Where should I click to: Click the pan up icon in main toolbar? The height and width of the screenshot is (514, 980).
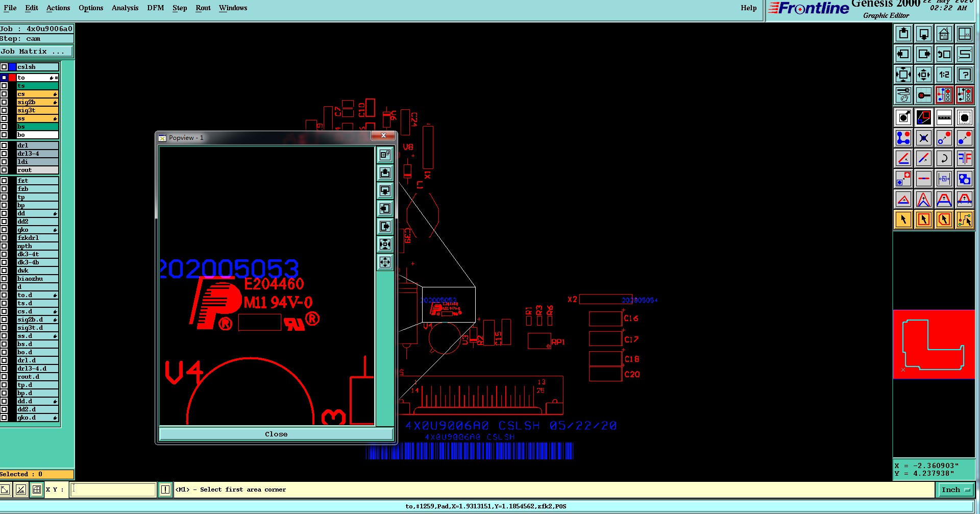903,34
